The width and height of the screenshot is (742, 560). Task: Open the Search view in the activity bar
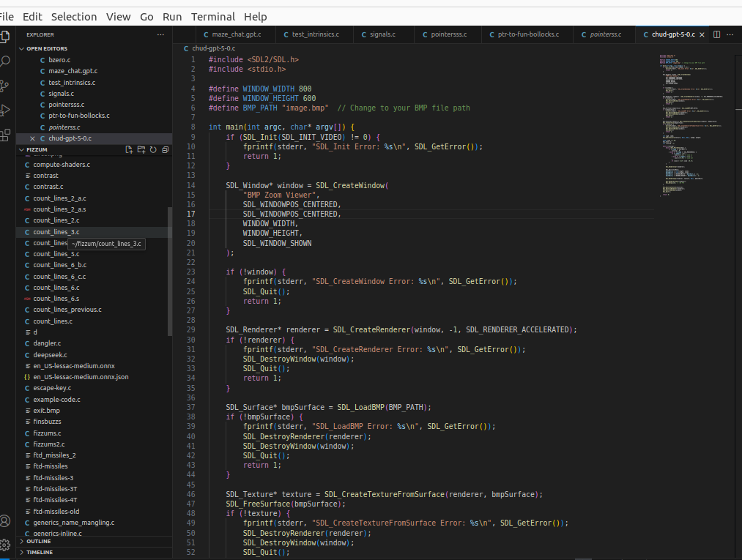4,61
